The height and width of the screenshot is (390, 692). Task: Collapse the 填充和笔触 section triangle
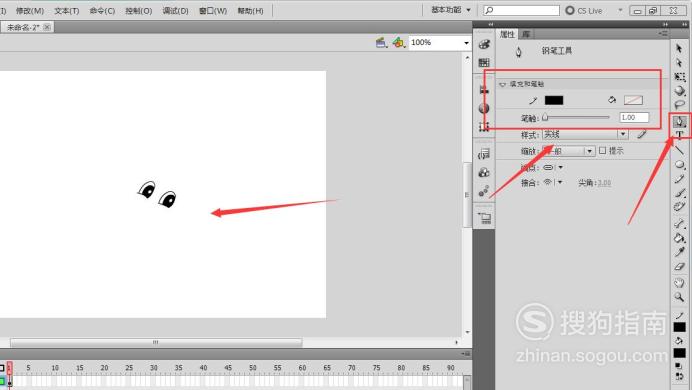pyautogui.click(x=503, y=84)
